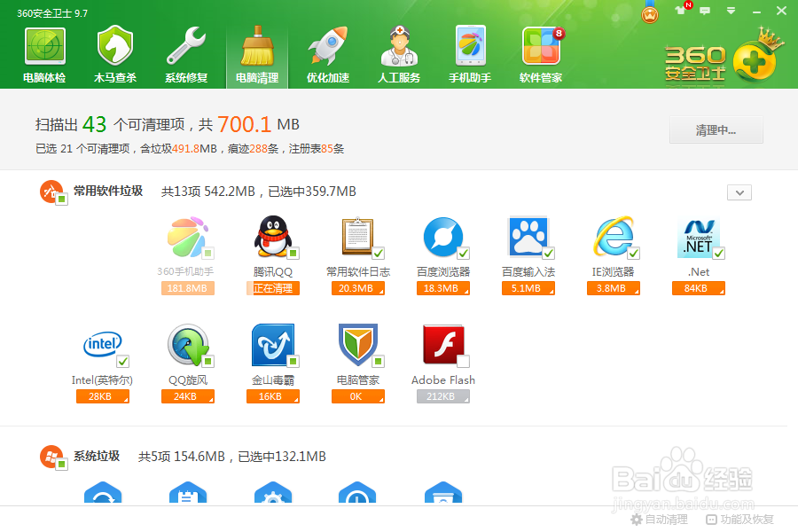Click the crown medal icon in title bar

coord(648,12)
